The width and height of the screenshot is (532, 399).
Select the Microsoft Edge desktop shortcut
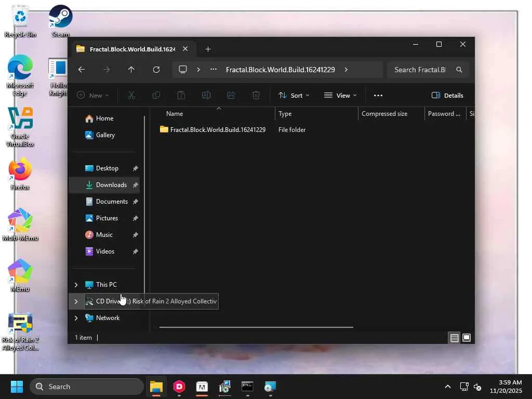coord(20,75)
